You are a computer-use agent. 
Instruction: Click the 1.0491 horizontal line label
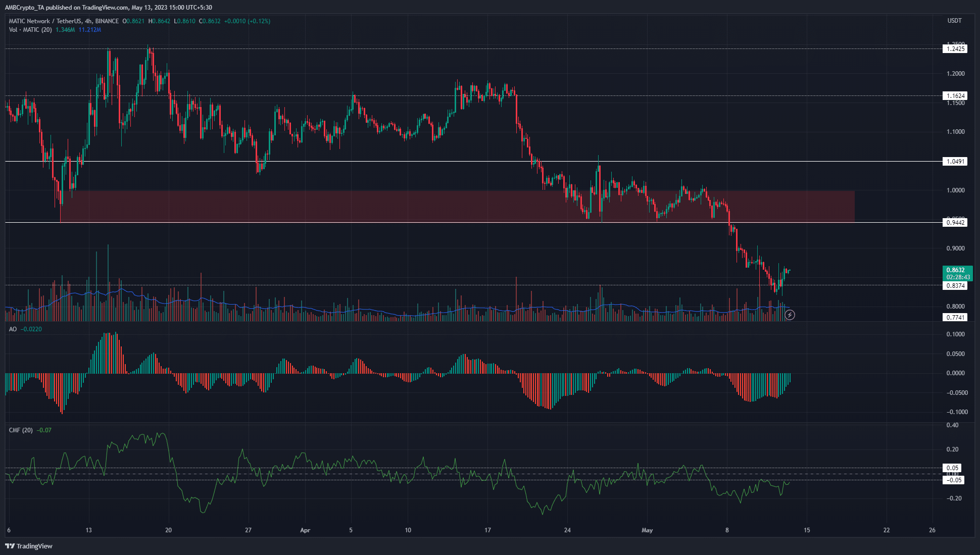955,162
